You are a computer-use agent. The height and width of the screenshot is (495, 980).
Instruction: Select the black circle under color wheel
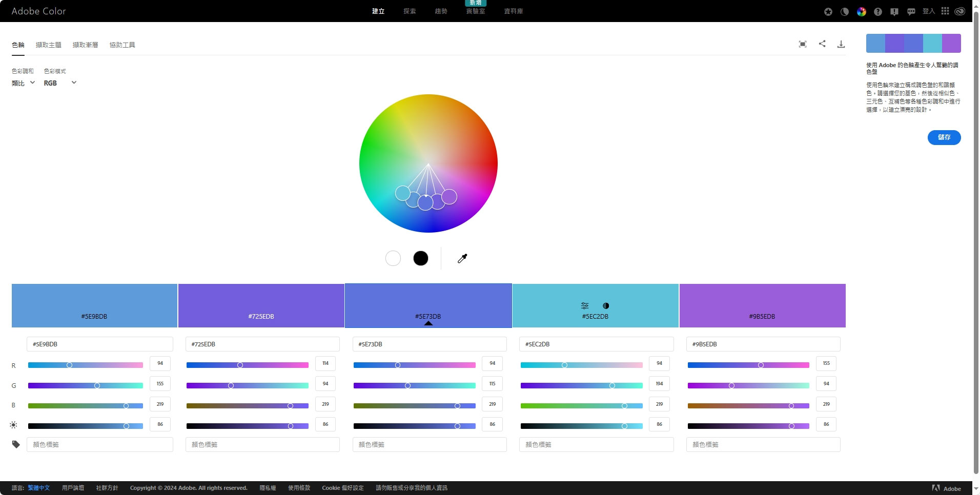pos(421,258)
